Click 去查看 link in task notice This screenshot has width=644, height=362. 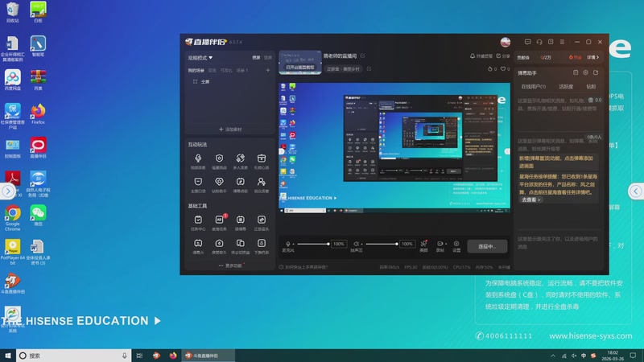point(531,200)
